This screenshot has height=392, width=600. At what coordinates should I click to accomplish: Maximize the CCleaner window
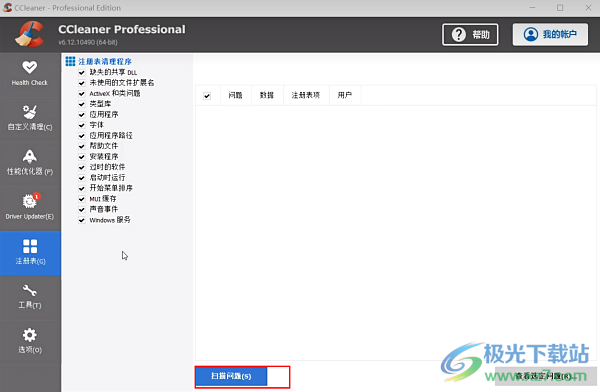pyautogui.click(x=560, y=8)
